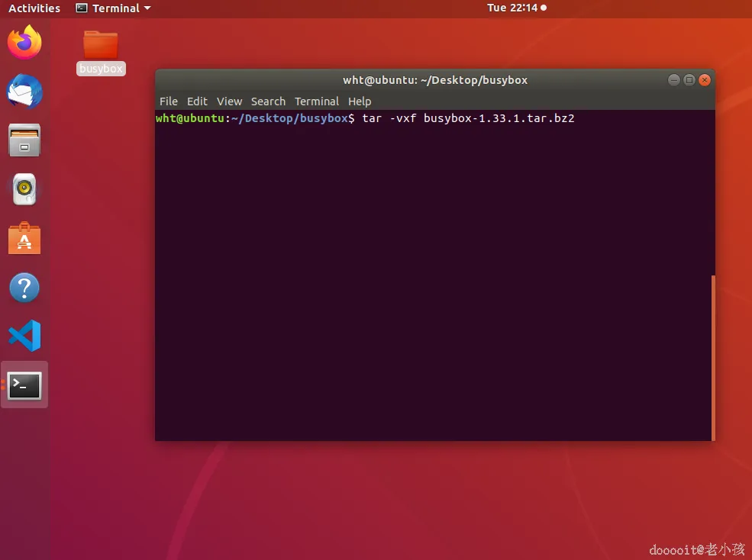Maximize the terminal window
The width and height of the screenshot is (752, 560).
689,80
